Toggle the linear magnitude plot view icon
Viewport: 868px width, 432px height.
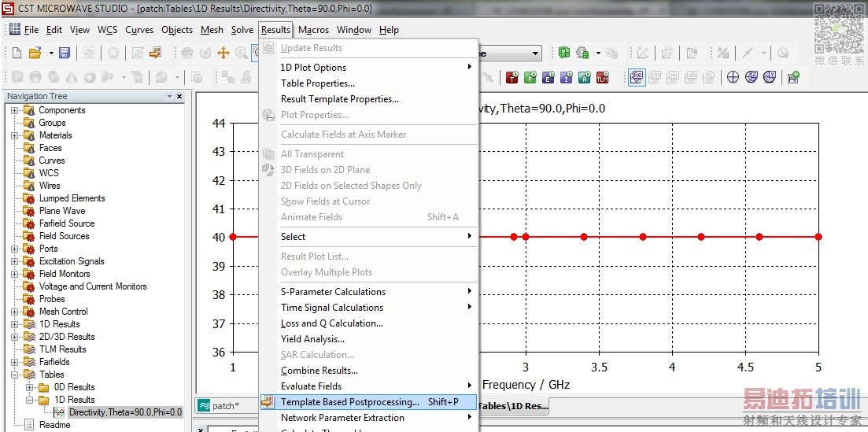tap(673, 78)
